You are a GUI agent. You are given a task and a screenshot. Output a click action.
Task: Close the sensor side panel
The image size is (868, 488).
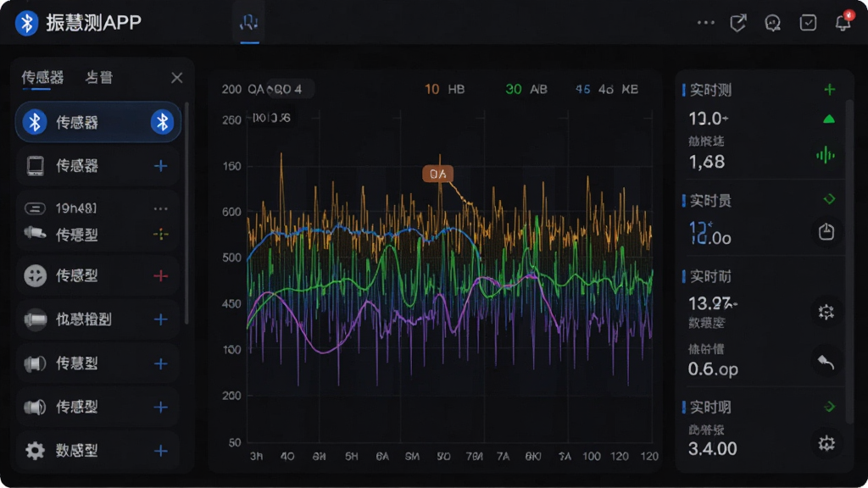[176, 77]
